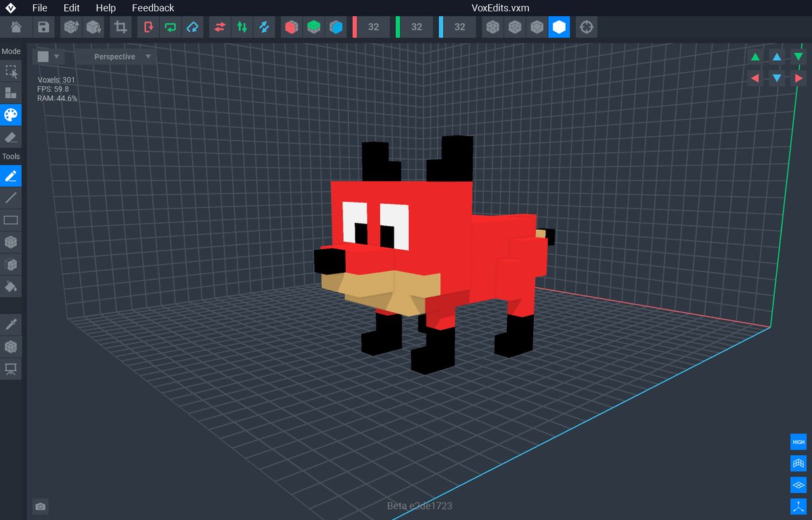The height and width of the screenshot is (520, 812).
Task: Select the crop tool in the toolbar
Action: click(x=120, y=28)
